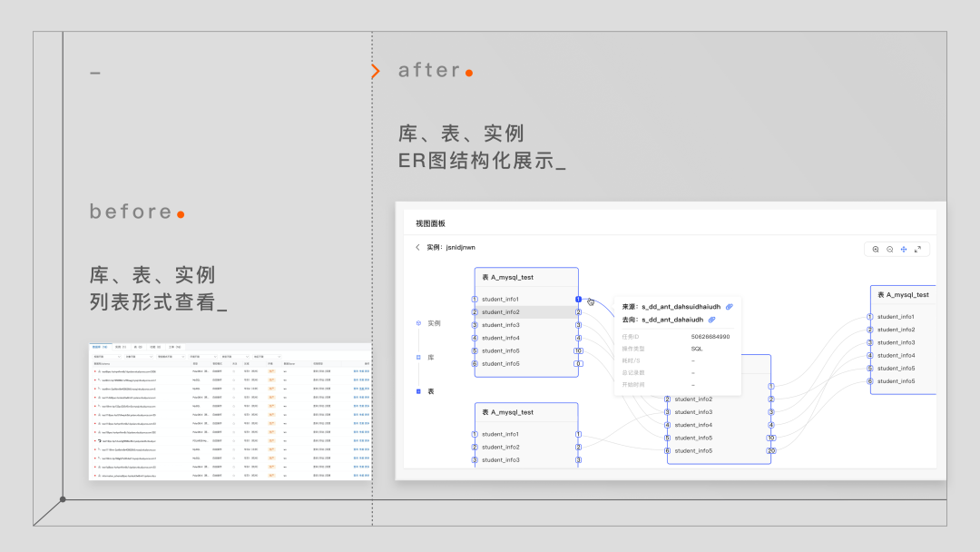The height and width of the screenshot is (552, 980).
Task: Click header of bottom cut-off A_mysql_test table
Action: coord(526,412)
